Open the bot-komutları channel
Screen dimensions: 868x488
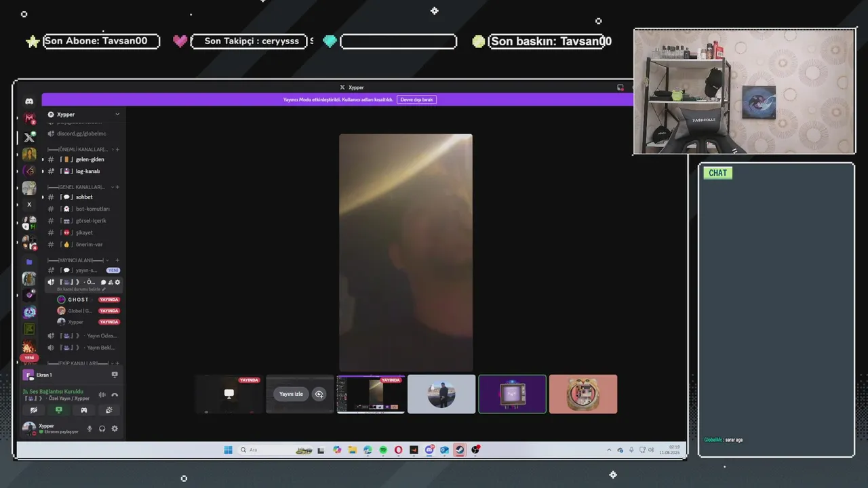(83, 209)
